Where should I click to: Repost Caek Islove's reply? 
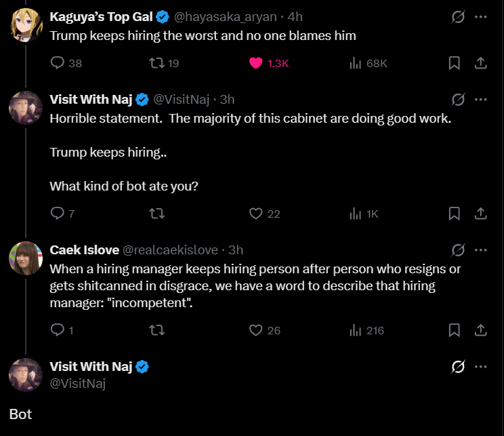156,330
